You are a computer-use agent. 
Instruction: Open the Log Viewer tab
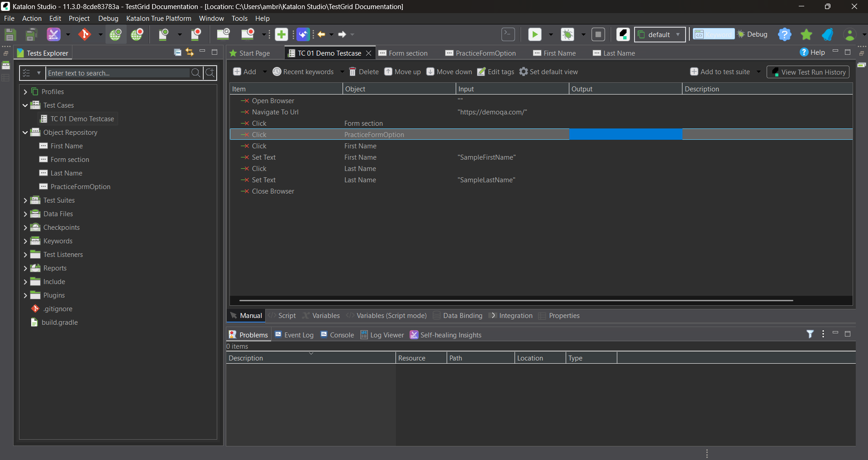[x=382, y=335]
